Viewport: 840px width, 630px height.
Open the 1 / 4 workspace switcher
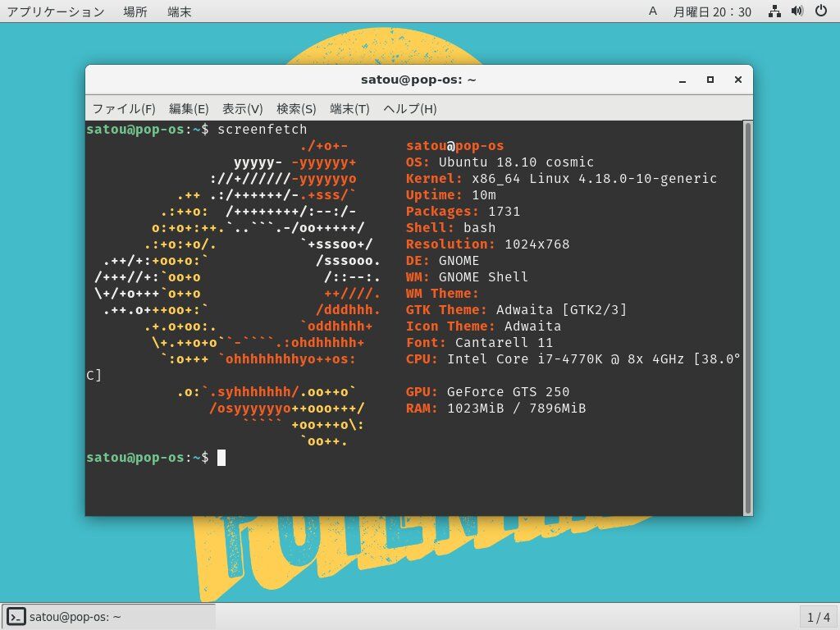(x=819, y=617)
